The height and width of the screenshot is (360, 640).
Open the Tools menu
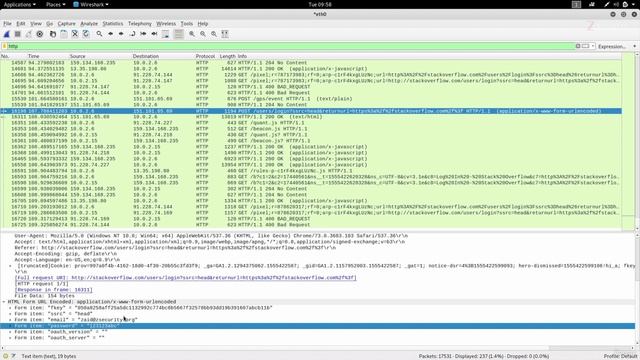tap(187, 24)
